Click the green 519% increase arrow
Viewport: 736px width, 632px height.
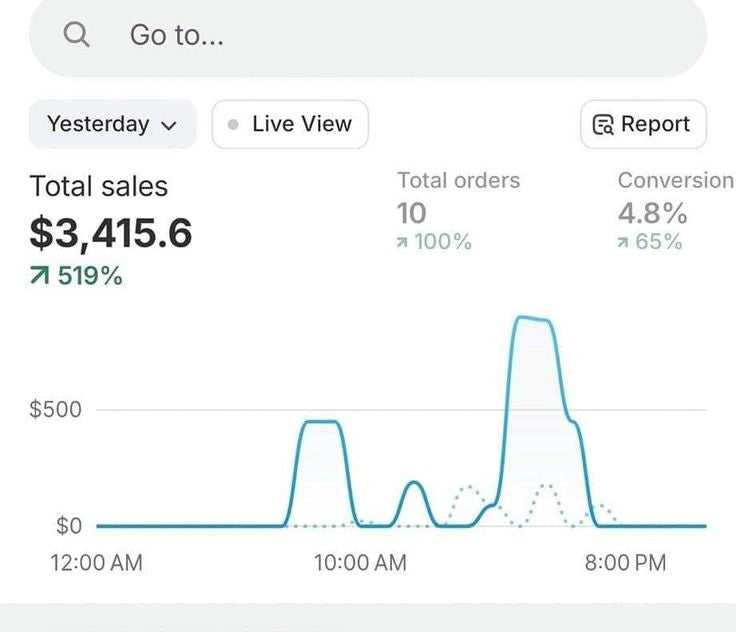[40, 276]
